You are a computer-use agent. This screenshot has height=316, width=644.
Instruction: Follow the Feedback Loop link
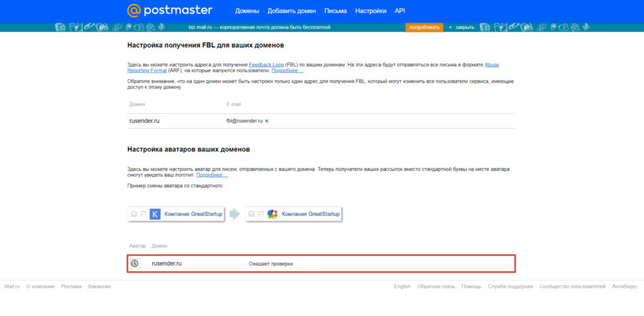266,65
